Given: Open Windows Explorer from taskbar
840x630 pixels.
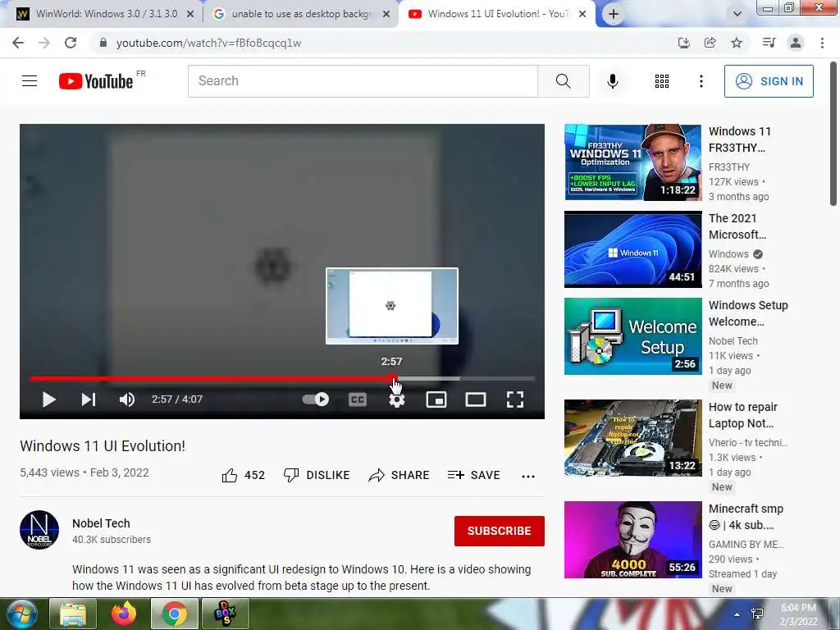Looking at the screenshot, I should pos(73,614).
